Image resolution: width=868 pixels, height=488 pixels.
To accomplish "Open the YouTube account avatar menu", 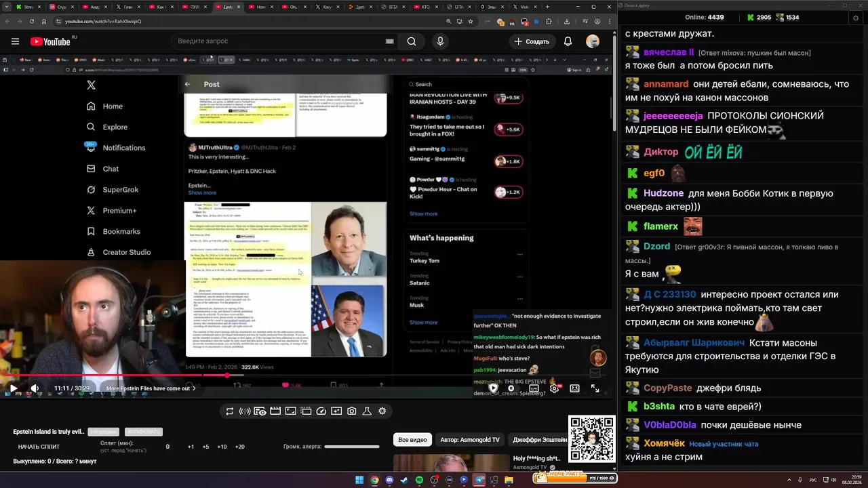I will click(593, 41).
